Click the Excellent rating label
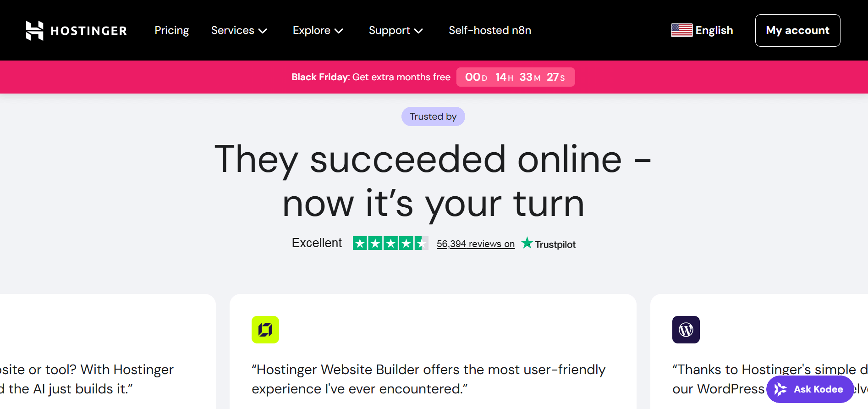Viewport: 868px width, 409px height. [317, 243]
